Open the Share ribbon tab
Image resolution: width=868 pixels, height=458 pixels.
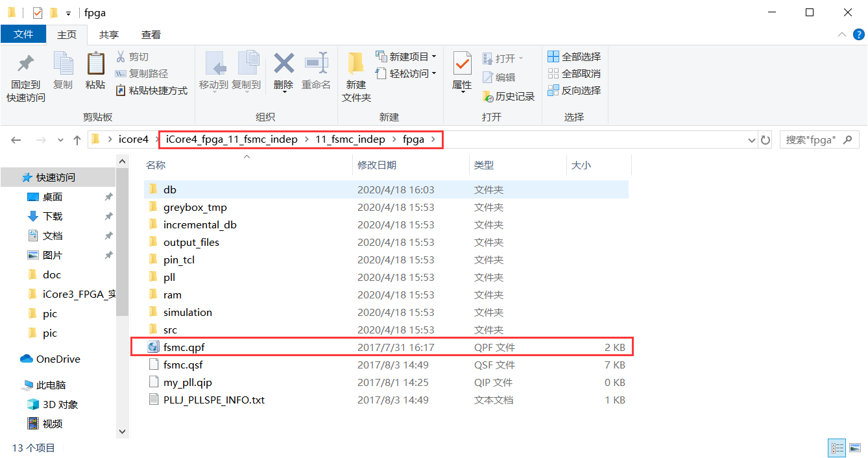tap(108, 35)
